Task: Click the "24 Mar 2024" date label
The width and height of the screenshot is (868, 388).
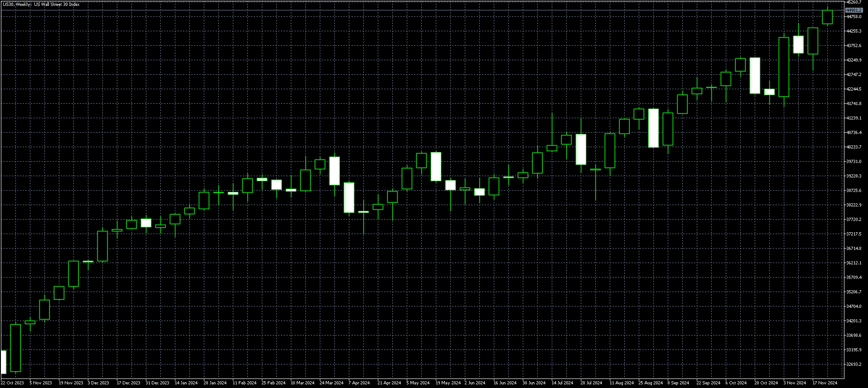Action: 332,383
